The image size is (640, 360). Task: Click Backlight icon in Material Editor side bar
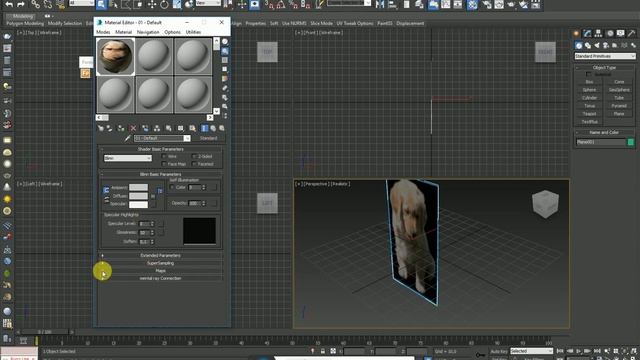click(x=225, y=51)
